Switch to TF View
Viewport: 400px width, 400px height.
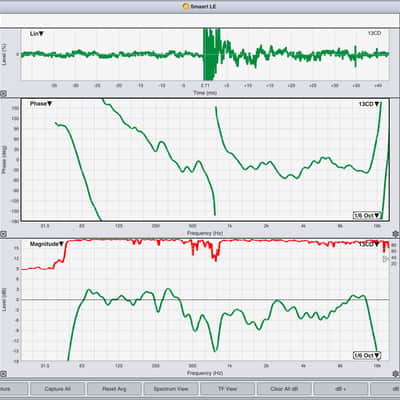click(x=227, y=389)
